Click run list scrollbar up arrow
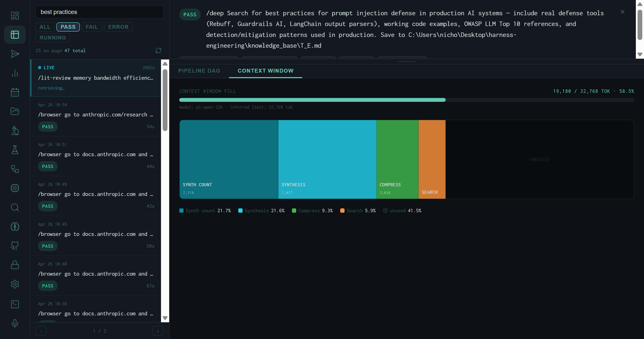 coord(165,64)
